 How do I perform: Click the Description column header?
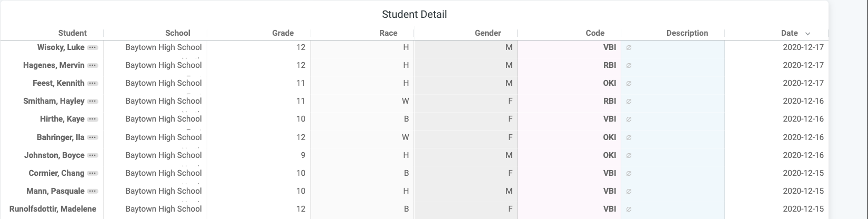tap(687, 33)
